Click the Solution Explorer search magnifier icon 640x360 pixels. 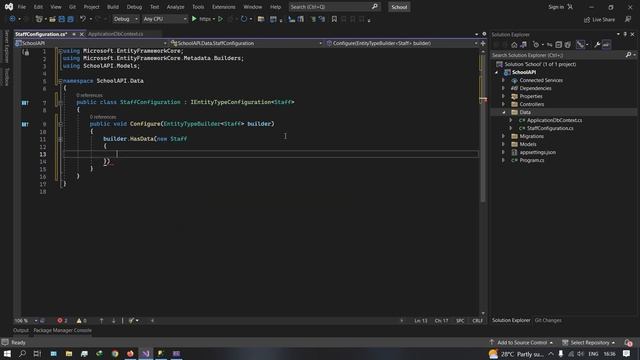[x=628, y=55]
